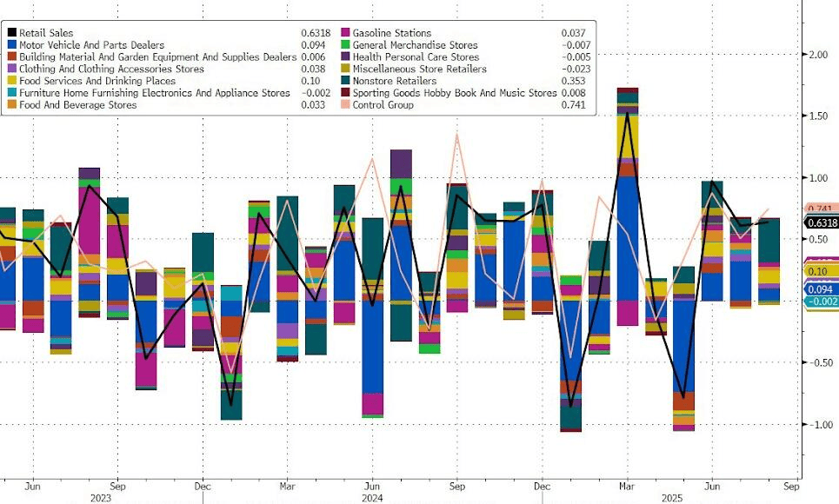839x504 pixels.
Task: Click the teal Nonstore Retailers legend swatch
Action: 347,81
